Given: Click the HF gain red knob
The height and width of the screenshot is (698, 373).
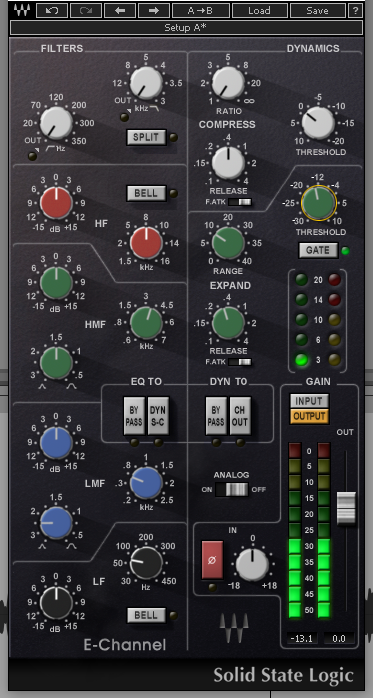Looking at the screenshot, I should [x=56, y=203].
